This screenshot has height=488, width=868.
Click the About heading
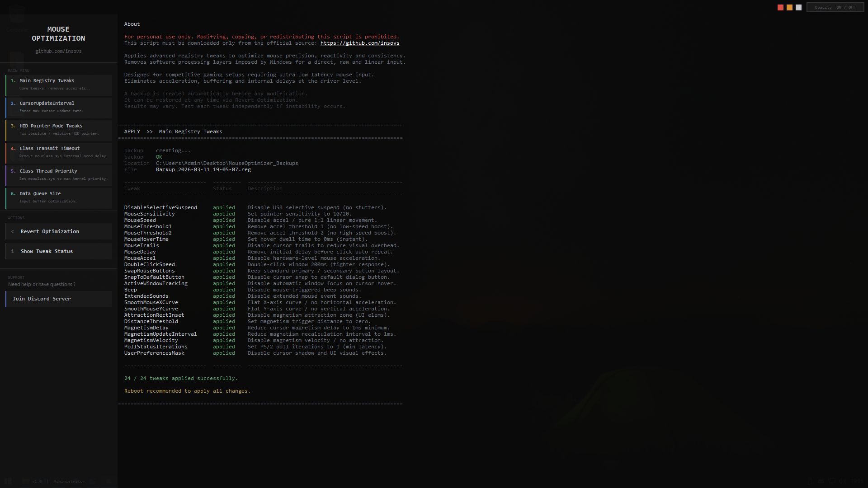(x=132, y=24)
